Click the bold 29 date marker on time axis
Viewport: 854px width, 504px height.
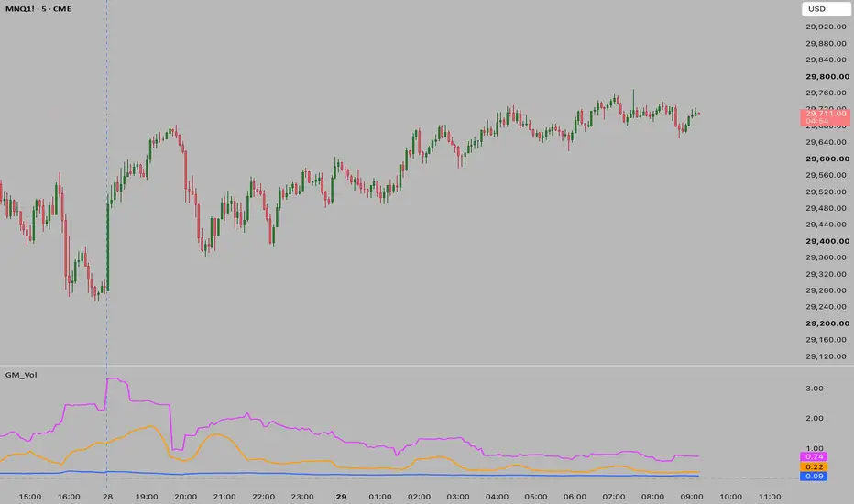(342, 497)
